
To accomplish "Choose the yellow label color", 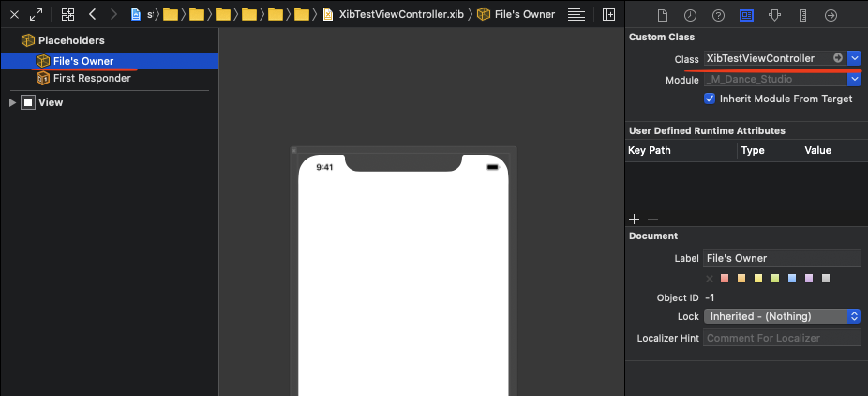I will 758,278.
